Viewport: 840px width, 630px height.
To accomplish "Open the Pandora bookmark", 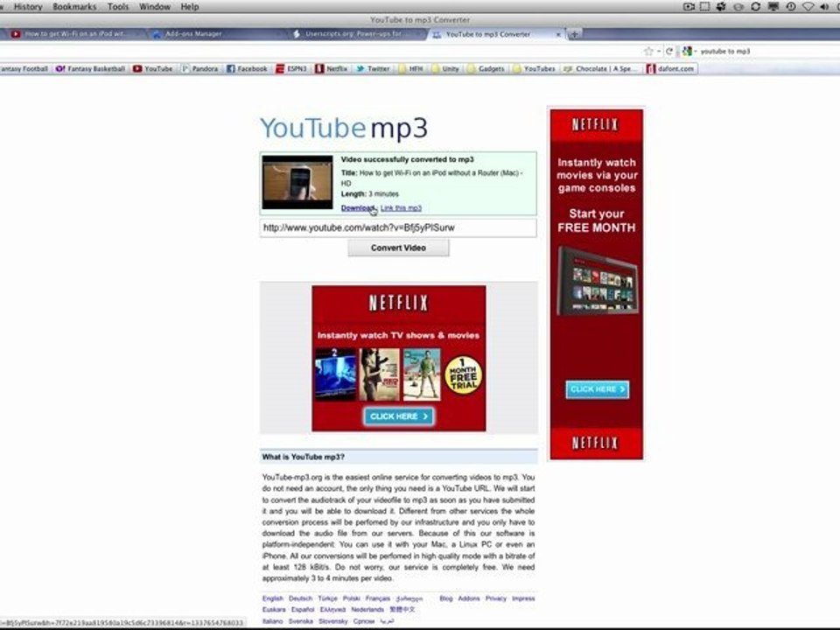I will [199, 69].
